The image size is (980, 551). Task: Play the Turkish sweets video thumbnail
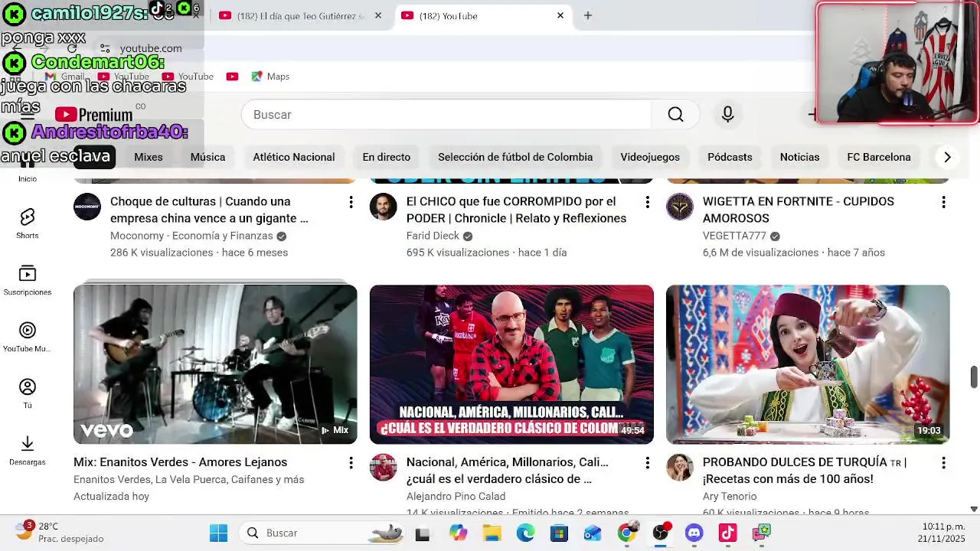pos(808,364)
